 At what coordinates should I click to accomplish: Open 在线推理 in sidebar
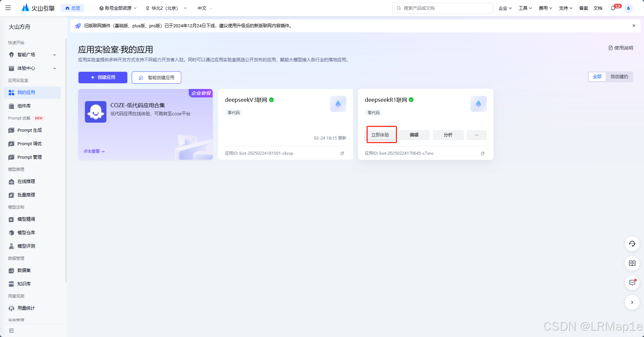tap(32, 181)
